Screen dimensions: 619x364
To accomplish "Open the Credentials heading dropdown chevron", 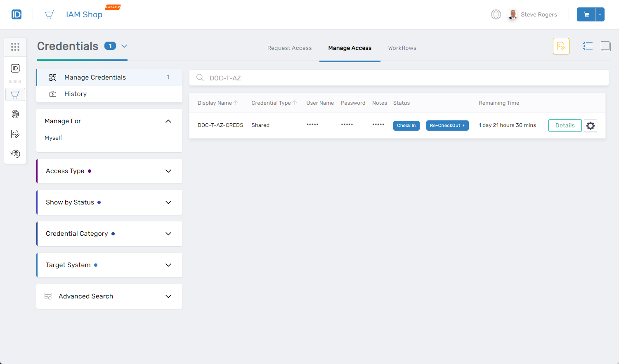I will click(124, 46).
